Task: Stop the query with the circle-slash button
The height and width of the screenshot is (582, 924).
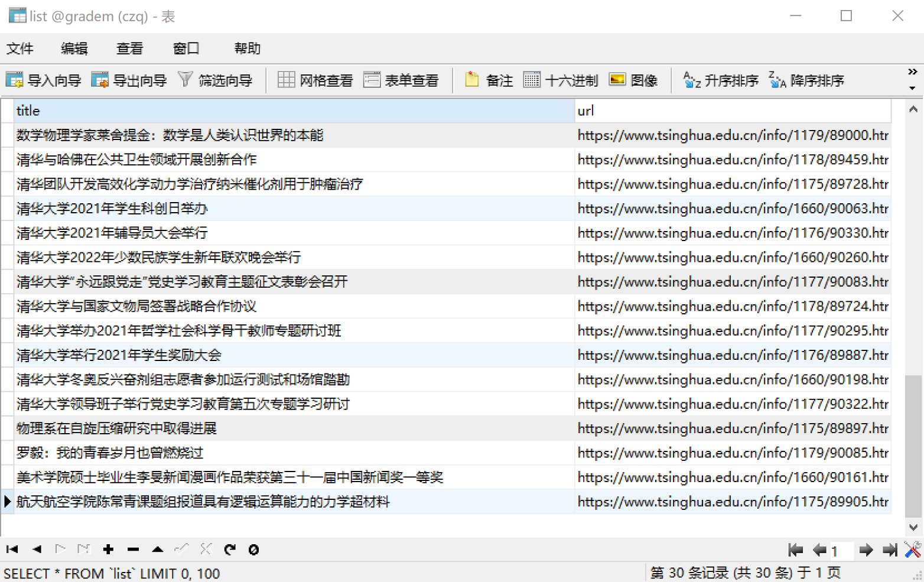Action: (254, 550)
